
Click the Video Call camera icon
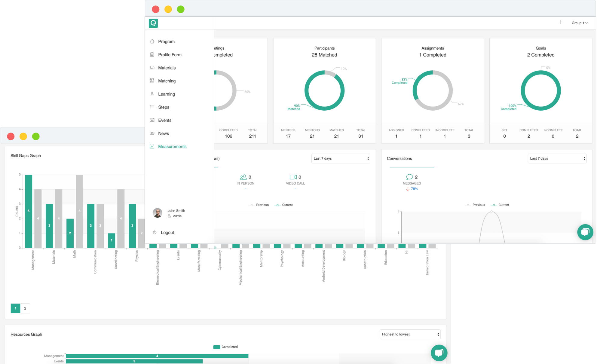click(x=293, y=177)
